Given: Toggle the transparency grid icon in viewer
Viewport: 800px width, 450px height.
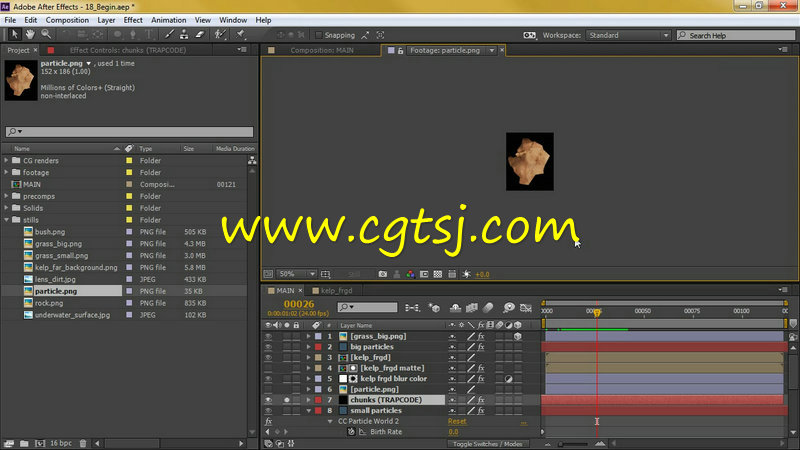Looking at the screenshot, I should click(438, 274).
